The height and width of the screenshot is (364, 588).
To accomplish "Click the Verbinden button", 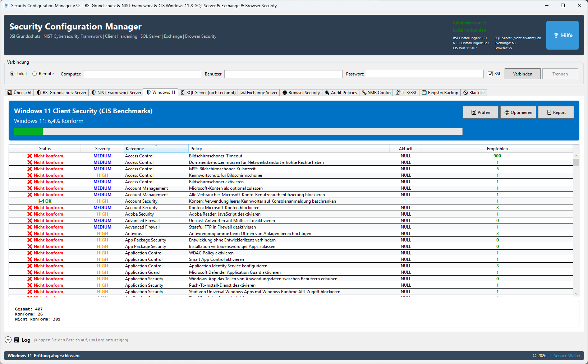I will [522, 74].
